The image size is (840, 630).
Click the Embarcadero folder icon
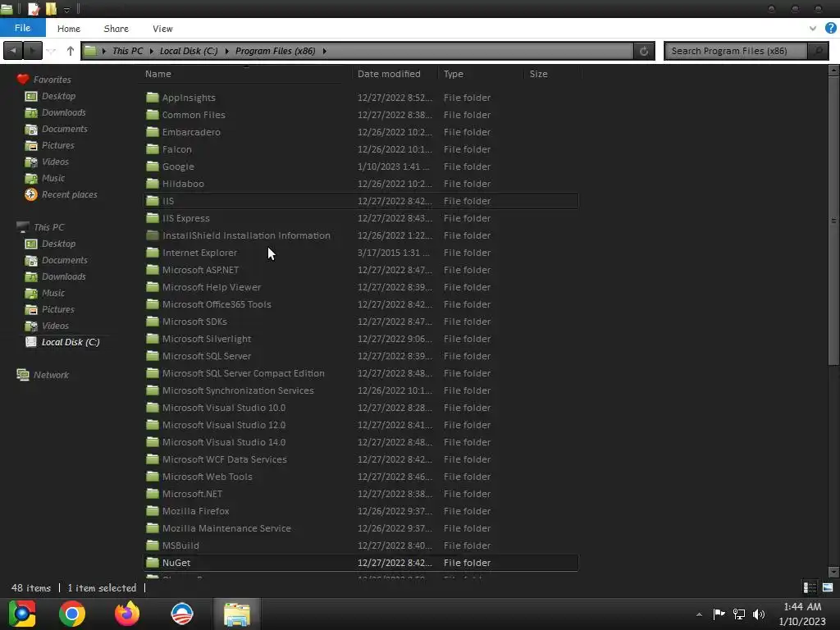(153, 132)
